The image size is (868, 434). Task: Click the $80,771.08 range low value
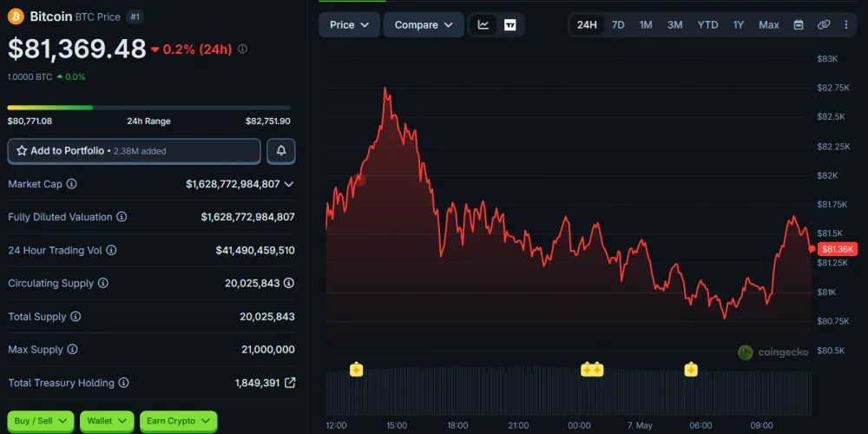click(x=30, y=122)
